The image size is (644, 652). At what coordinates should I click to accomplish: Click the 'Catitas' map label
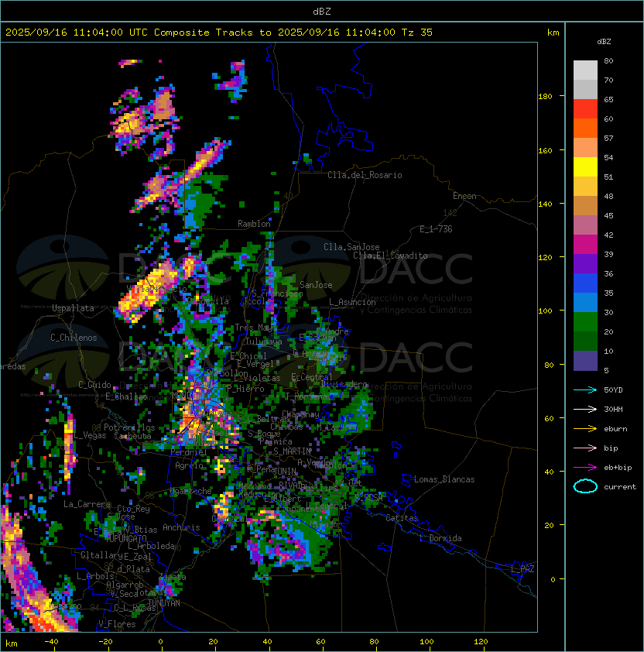(402, 518)
